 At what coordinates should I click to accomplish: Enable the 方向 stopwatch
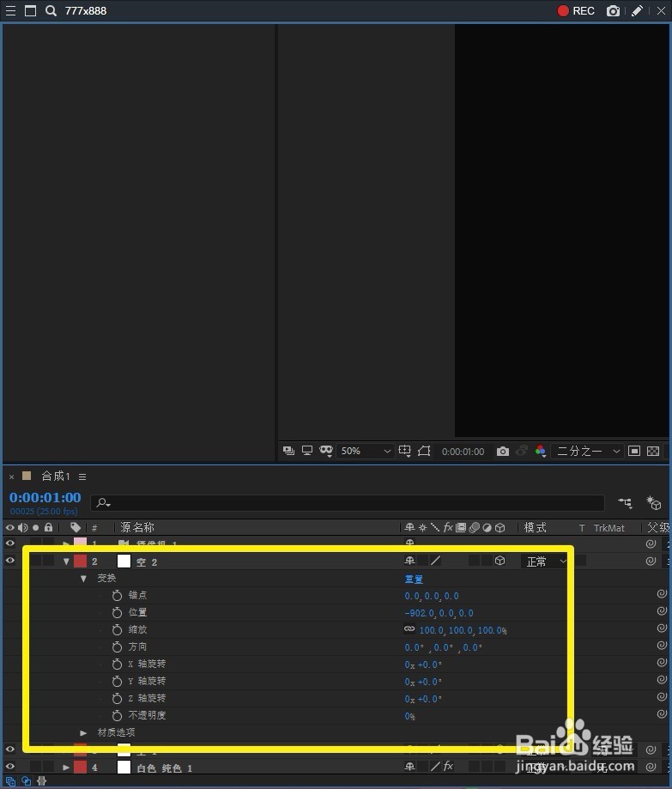click(117, 646)
